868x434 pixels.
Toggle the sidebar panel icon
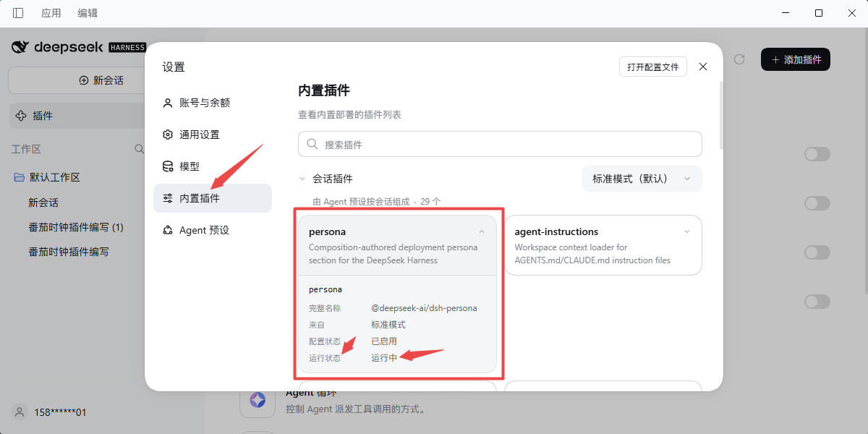click(18, 13)
